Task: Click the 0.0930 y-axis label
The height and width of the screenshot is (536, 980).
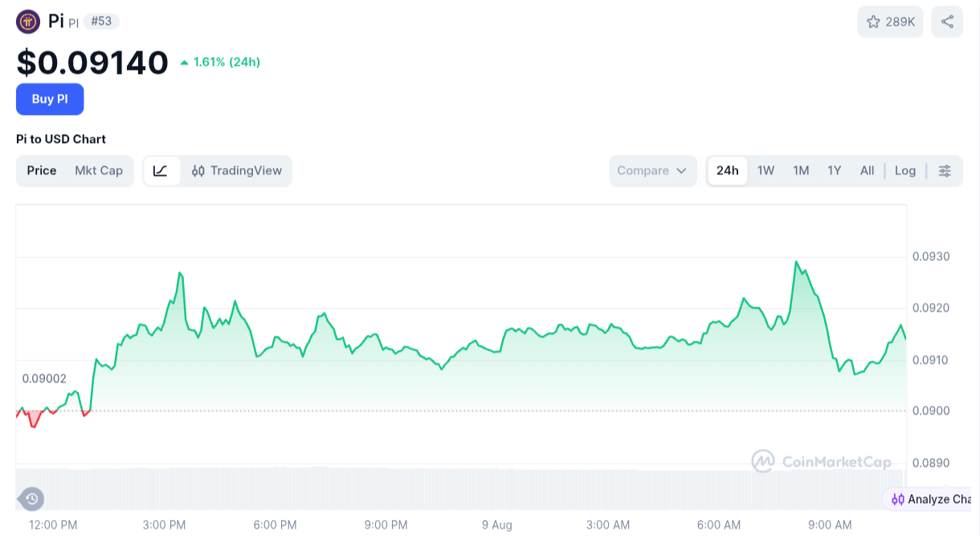Action: click(931, 256)
